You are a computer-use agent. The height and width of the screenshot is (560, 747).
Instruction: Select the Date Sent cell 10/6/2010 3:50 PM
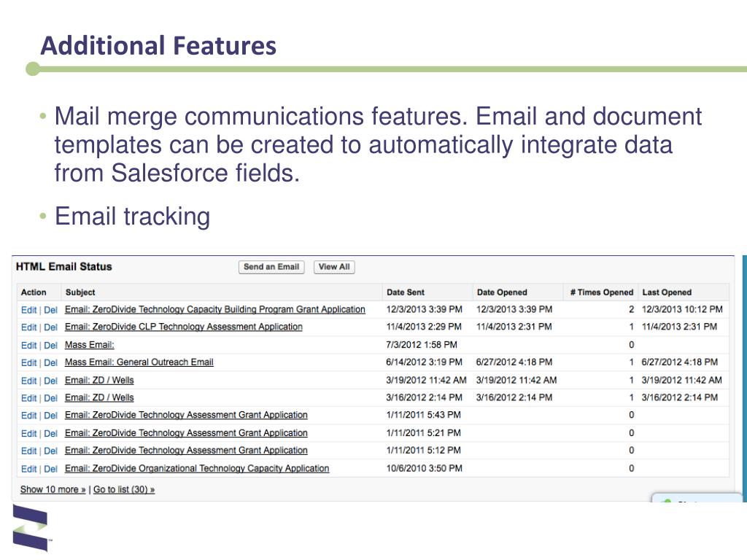pos(424,469)
